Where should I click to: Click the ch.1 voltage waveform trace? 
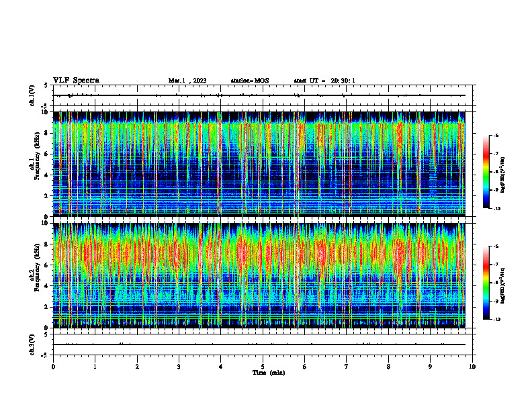259,95
